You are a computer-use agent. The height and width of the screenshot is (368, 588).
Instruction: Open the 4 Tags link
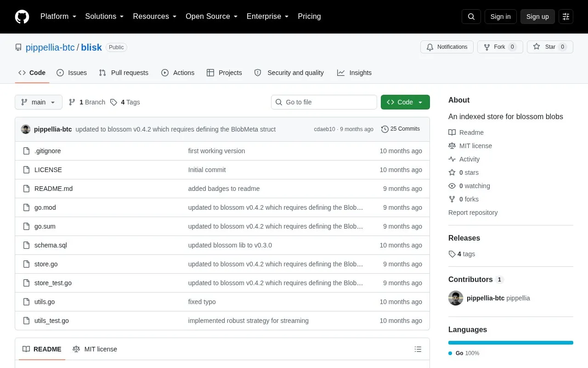(x=125, y=102)
